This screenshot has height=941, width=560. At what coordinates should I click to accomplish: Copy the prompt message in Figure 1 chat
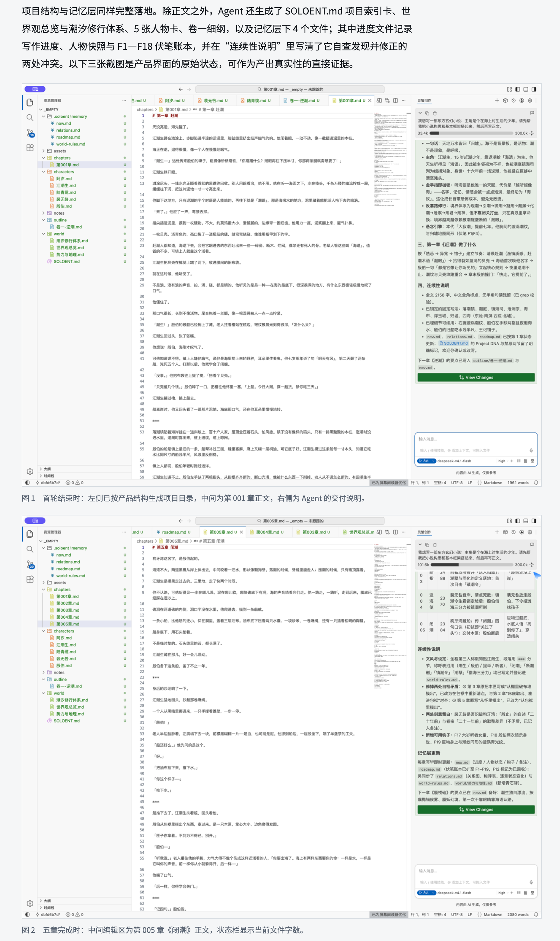click(x=427, y=113)
